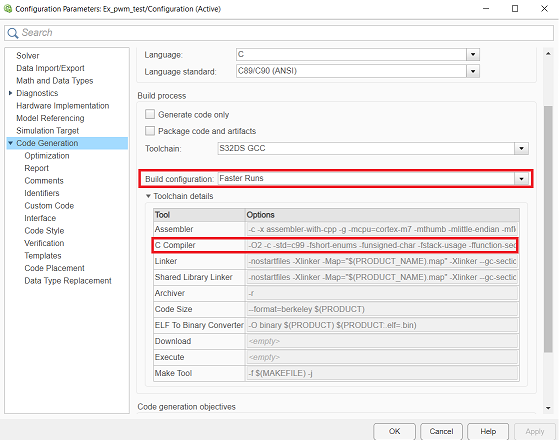Screen dimensions: 559x440
Task: Select Math and Data Types category
Action: tap(55, 81)
